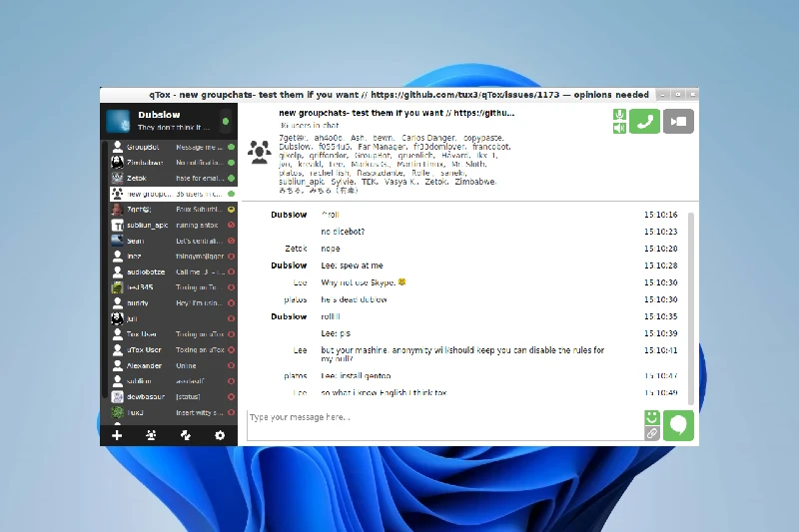The image size is (799, 532).
Task: Click message "Why not use Skype."
Action: (x=359, y=282)
